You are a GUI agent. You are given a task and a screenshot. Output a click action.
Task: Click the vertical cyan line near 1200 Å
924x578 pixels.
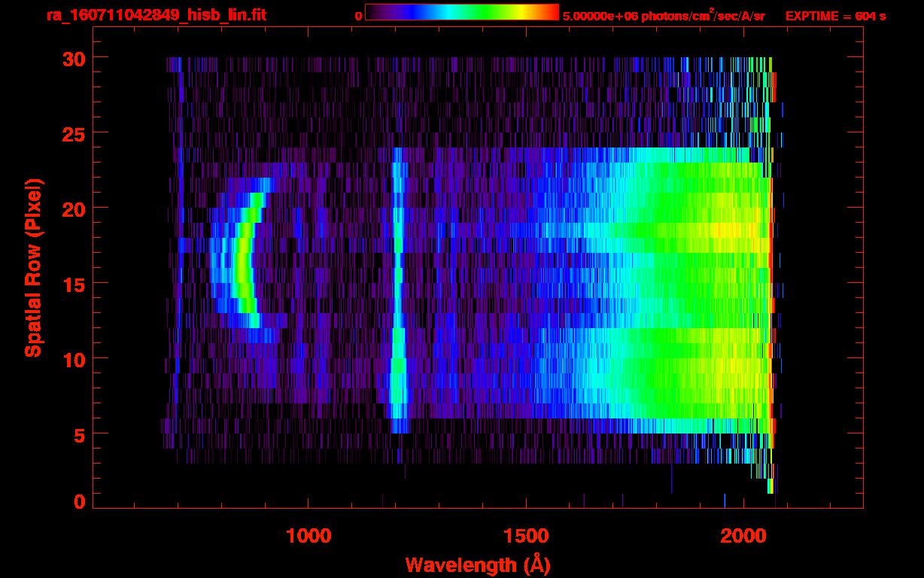tap(397, 290)
